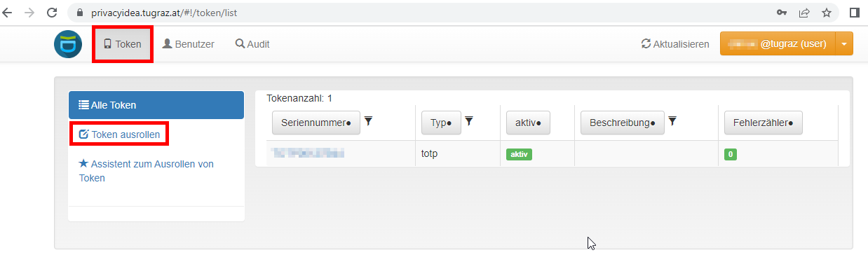Open the saved passwords key icon
868x262 pixels.
(782, 13)
